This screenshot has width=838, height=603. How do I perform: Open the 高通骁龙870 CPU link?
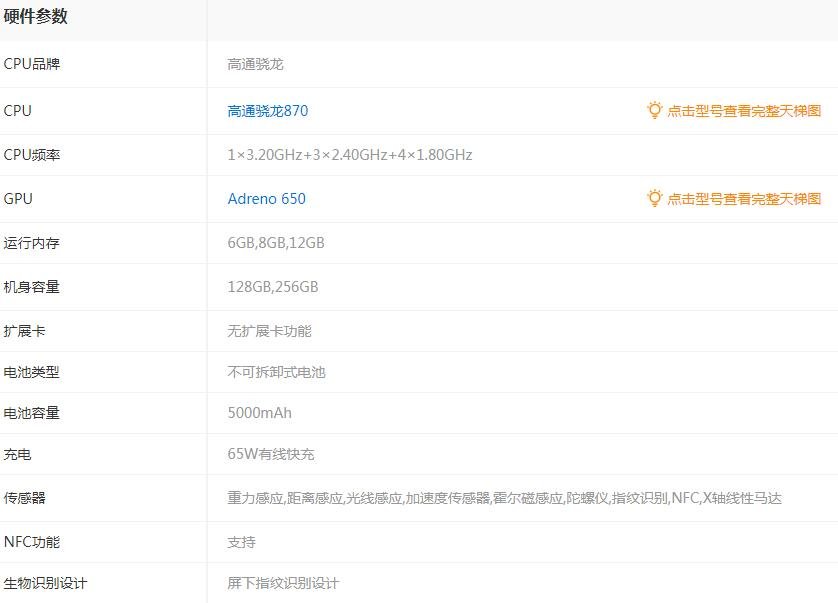pyautogui.click(x=268, y=111)
